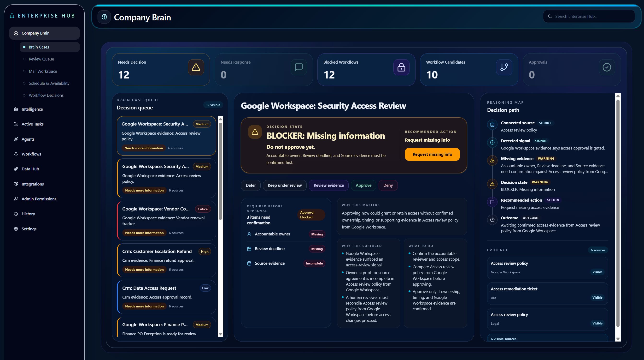Click the Admin Permissions key icon
Image resolution: width=644 pixels, height=360 pixels.
pyautogui.click(x=16, y=199)
